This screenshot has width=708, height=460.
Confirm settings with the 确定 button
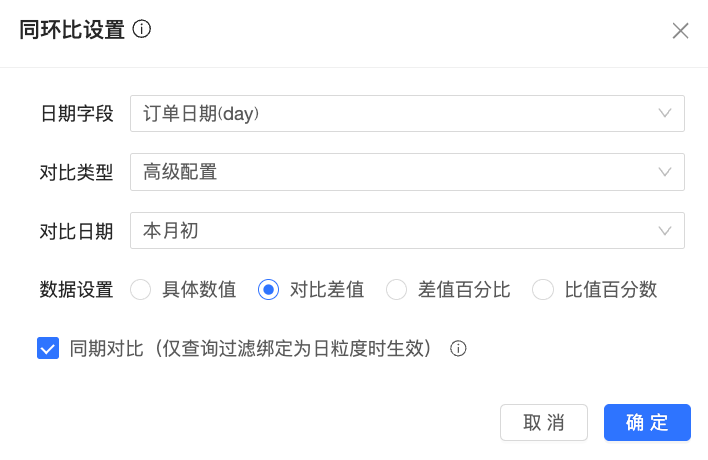[x=647, y=422]
